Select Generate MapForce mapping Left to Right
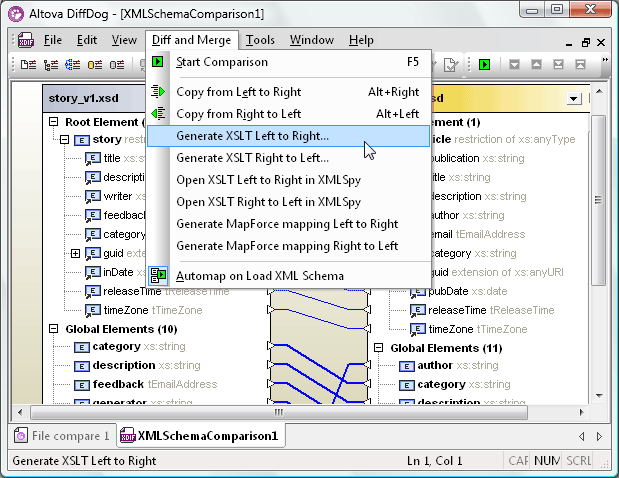Image resolution: width=619 pixels, height=478 pixels. 289,224
